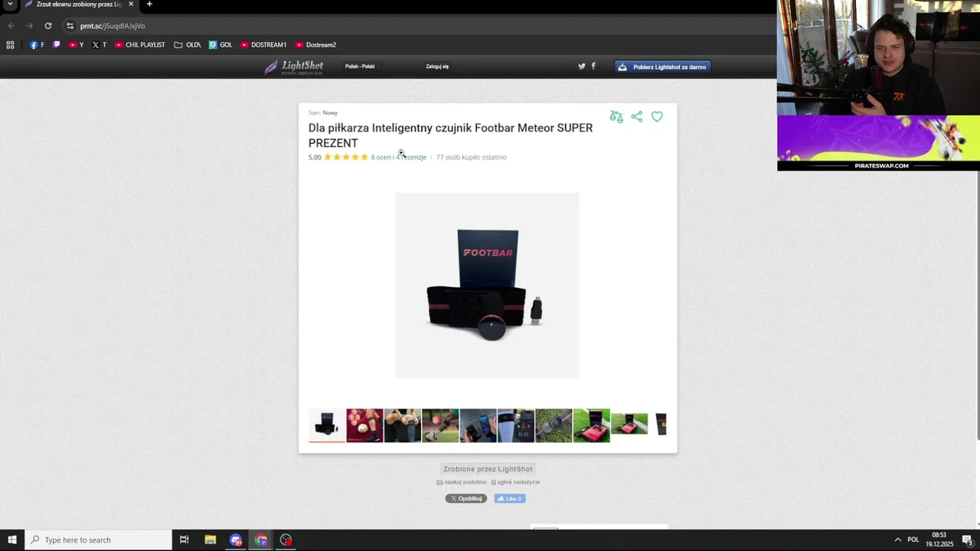Click the share icon in screenshot

pyautogui.click(x=637, y=117)
